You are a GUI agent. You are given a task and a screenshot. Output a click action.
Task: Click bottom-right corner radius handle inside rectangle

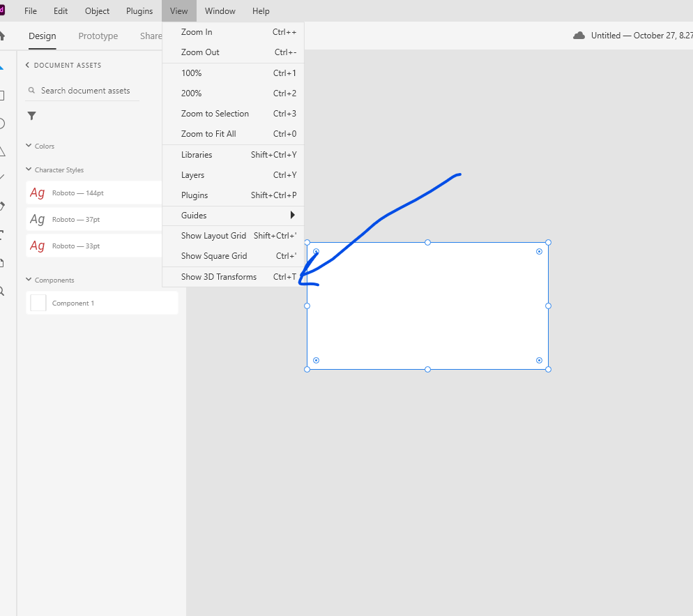[539, 361]
